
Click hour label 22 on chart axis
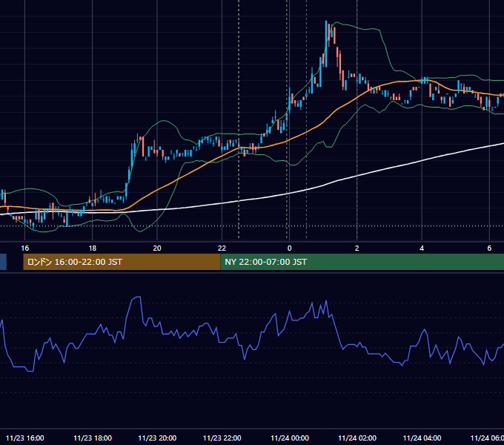222,248
